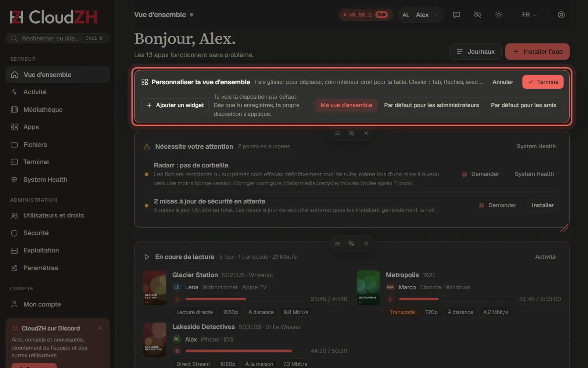The height and width of the screenshot is (368, 588).
Task: Open Activité link in playback widget
Action: click(545, 257)
